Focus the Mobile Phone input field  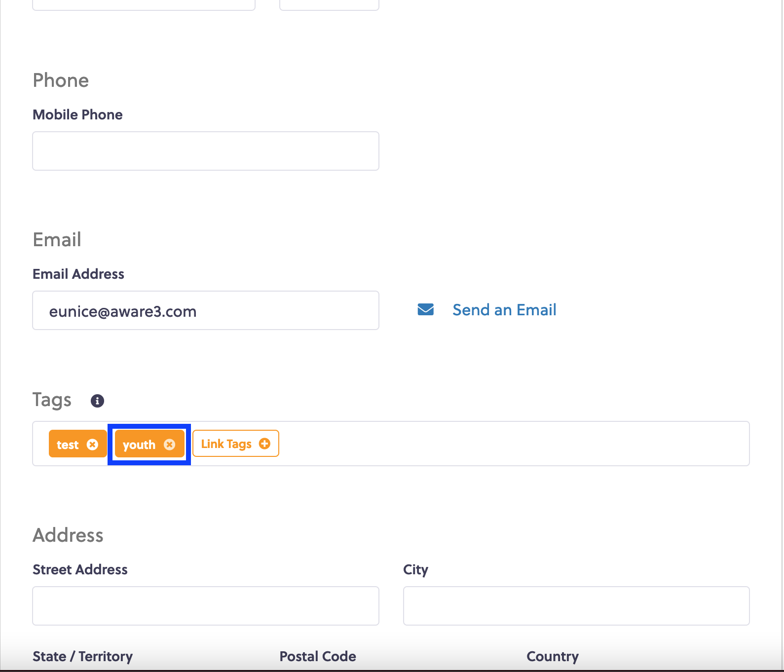pyautogui.click(x=206, y=151)
